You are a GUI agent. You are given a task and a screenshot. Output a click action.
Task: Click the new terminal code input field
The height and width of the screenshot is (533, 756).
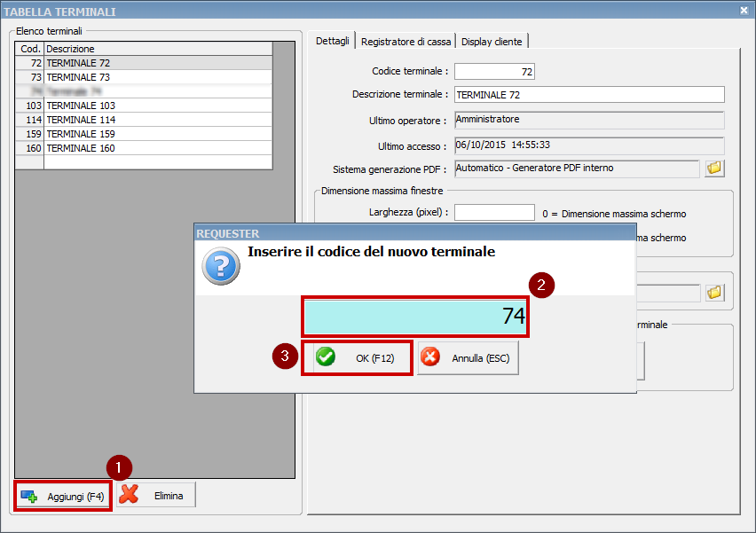(x=415, y=317)
